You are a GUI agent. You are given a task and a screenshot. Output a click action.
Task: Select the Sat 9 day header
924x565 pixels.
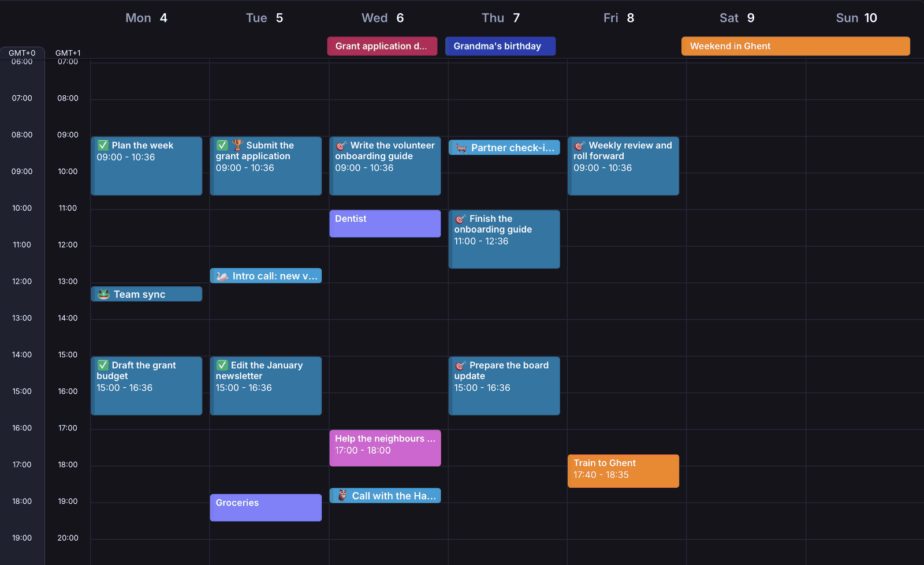pyautogui.click(x=737, y=18)
